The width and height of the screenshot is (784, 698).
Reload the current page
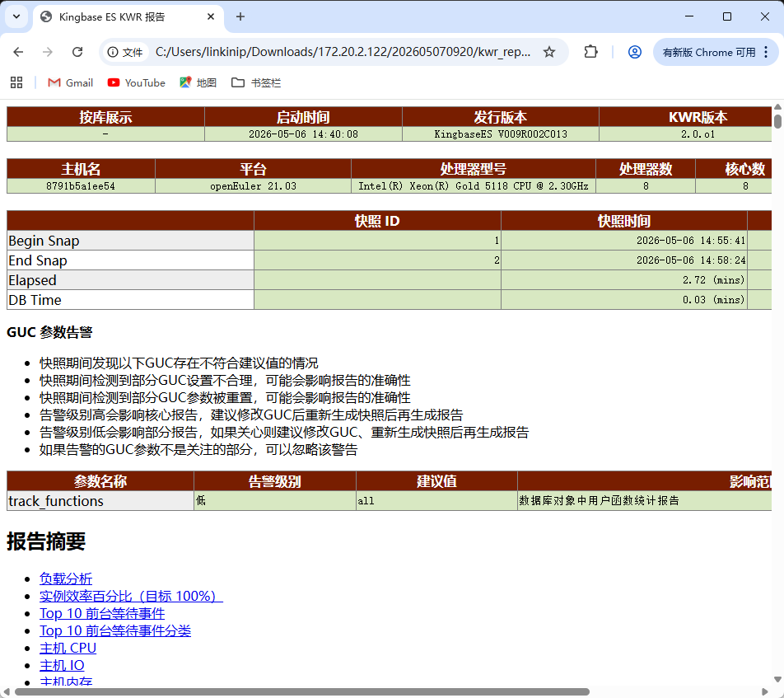77,52
